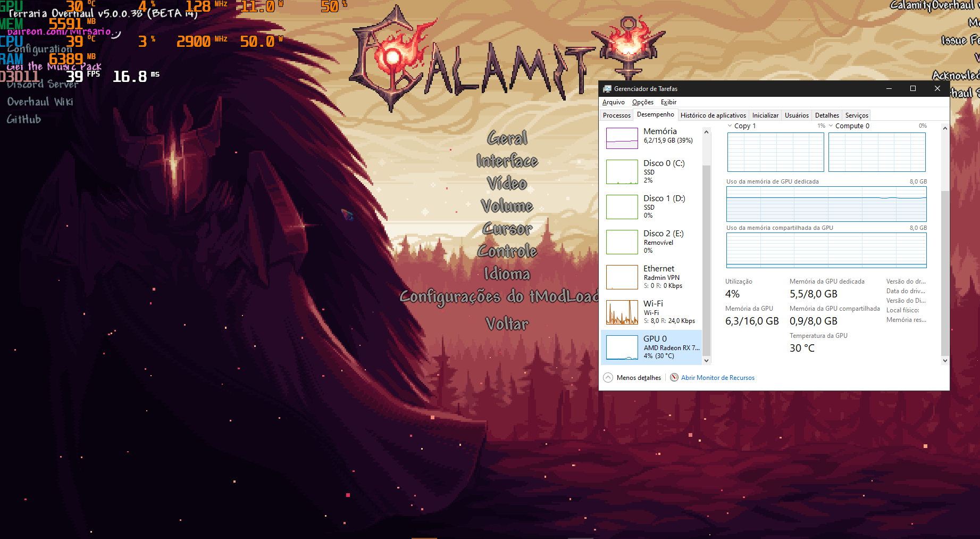Screen dimensions: 980x539
Task: Click the device list scroll up arrow
Action: click(x=707, y=132)
